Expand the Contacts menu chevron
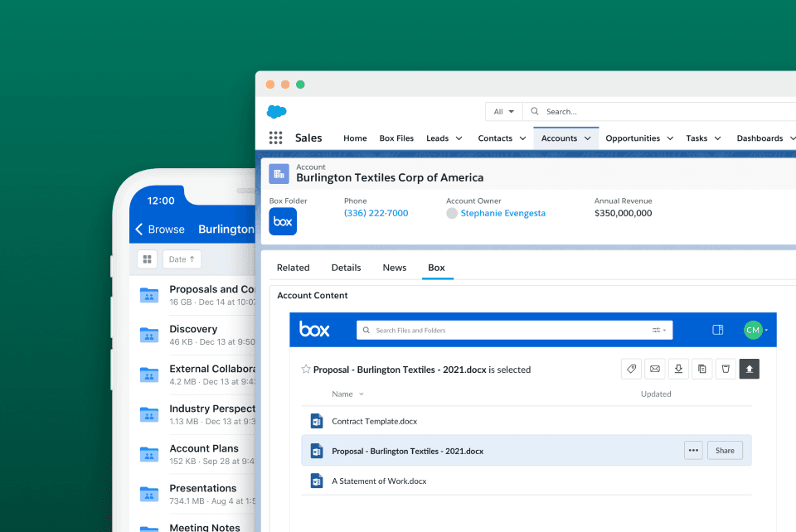This screenshot has height=532, width=796. (523, 138)
